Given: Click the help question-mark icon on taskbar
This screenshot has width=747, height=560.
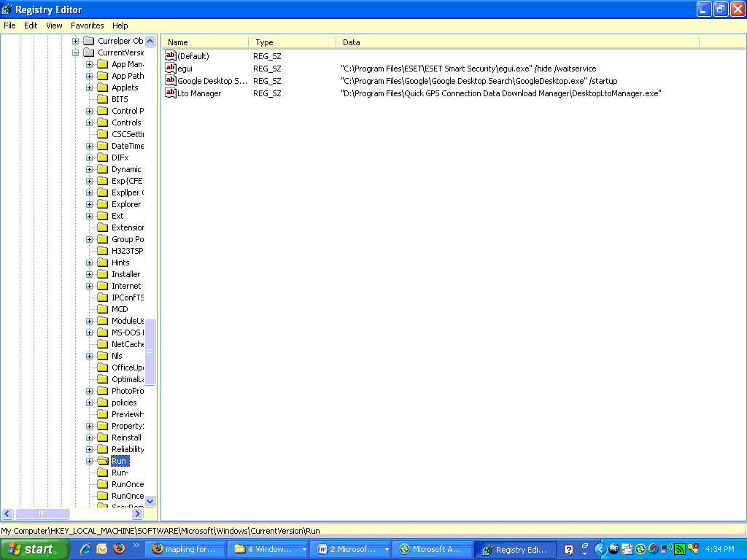Looking at the screenshot, I should pyautogui.click(x=569, y=550).
